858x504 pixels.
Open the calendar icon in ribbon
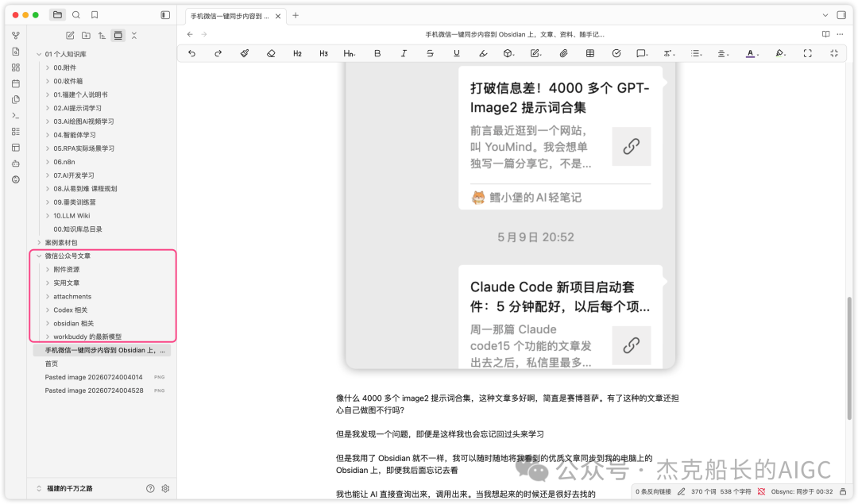(x=16, y=83)
